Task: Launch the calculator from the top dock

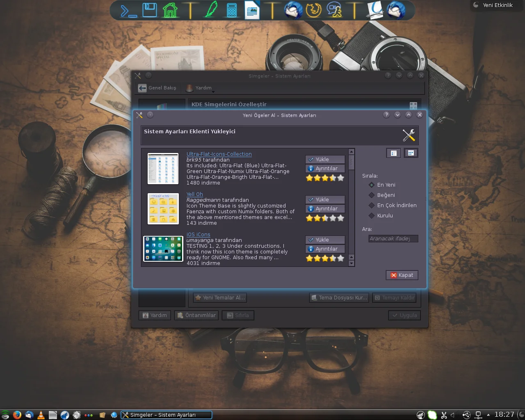Action: [231, 10]
